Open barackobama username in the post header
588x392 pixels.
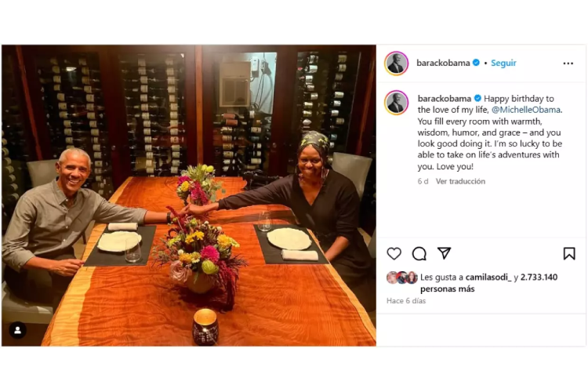tap(444, 64)
